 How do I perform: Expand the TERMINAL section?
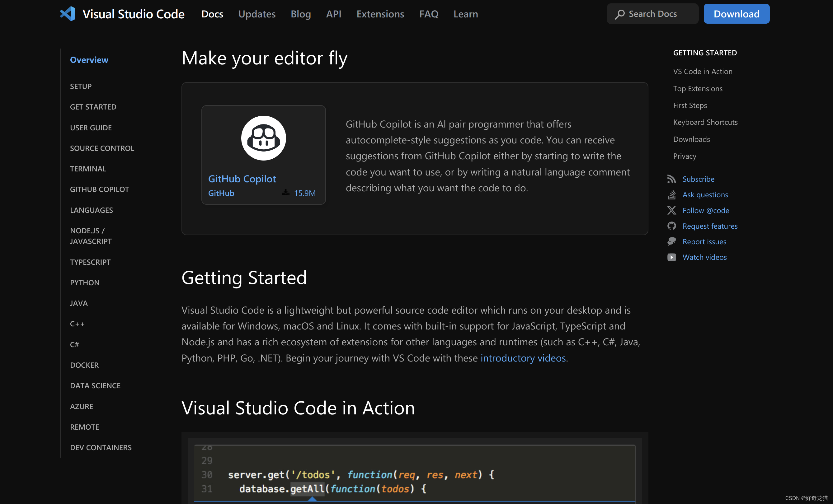[x=88, y=169]
